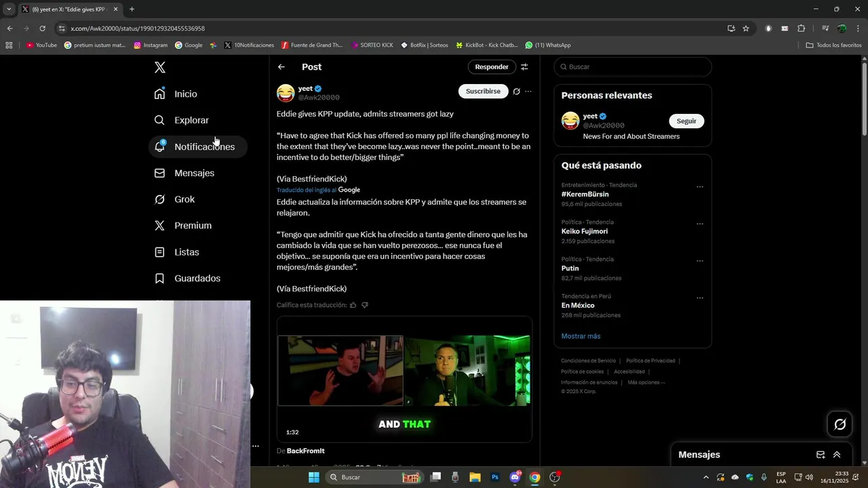Open a new browser tab
The image size is (868, 488).
132,9
